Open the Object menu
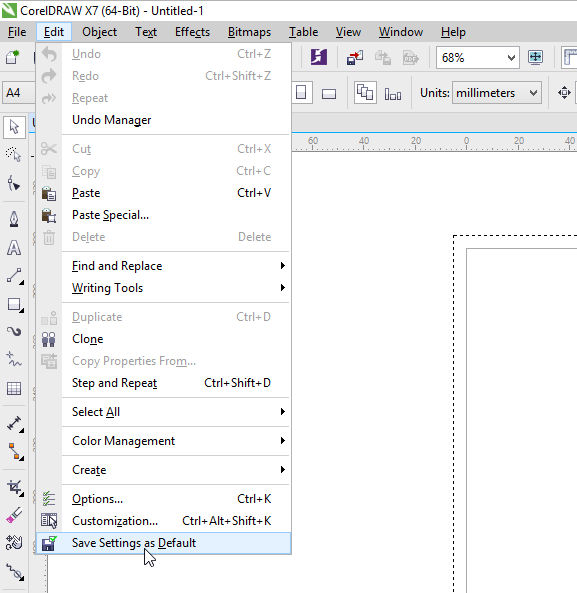This screenshot has height=593, width=577. [99, 32]
